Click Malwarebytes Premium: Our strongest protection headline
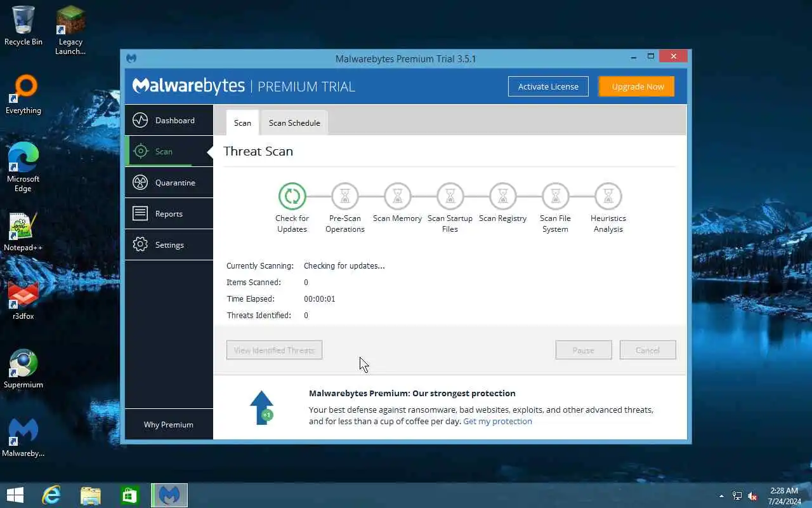 [x=412, y=393]
